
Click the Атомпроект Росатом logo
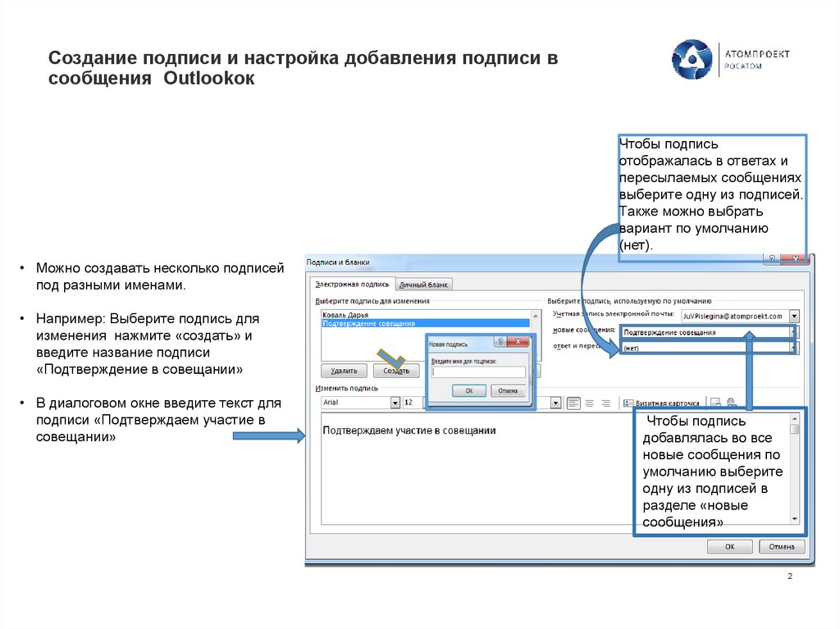(x=731, y=60)
